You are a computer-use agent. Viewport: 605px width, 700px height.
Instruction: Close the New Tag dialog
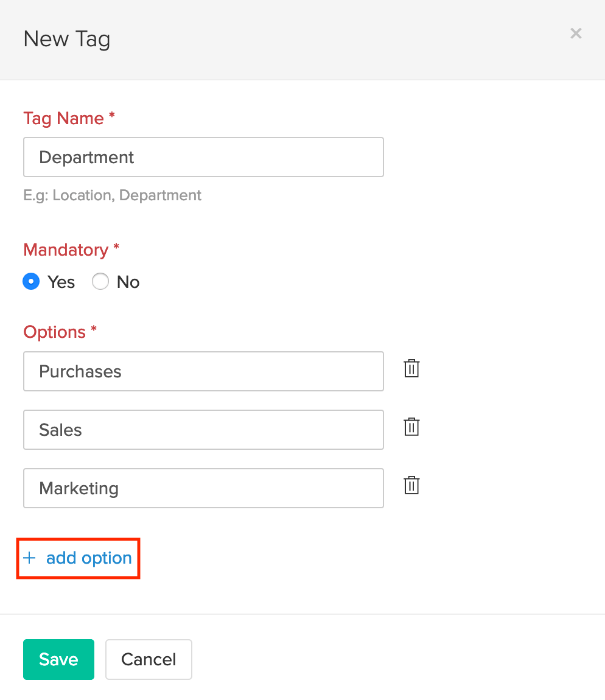pos(576,33)
